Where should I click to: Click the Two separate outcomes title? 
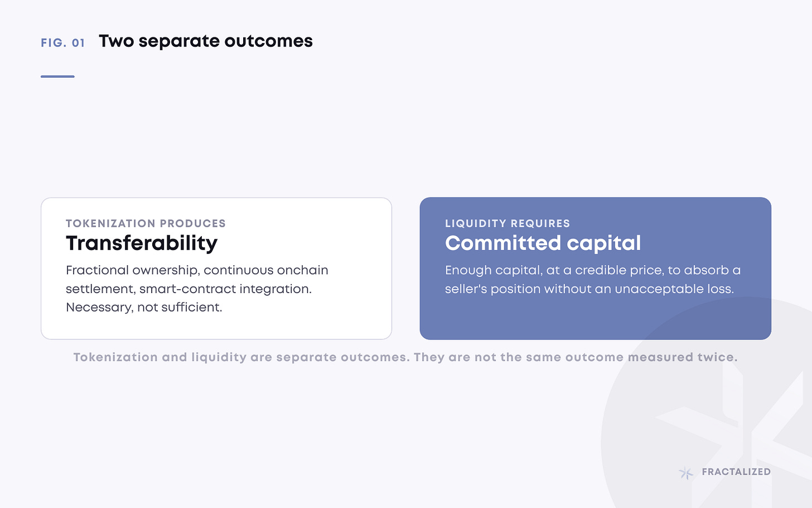click(x=206, y=41)
